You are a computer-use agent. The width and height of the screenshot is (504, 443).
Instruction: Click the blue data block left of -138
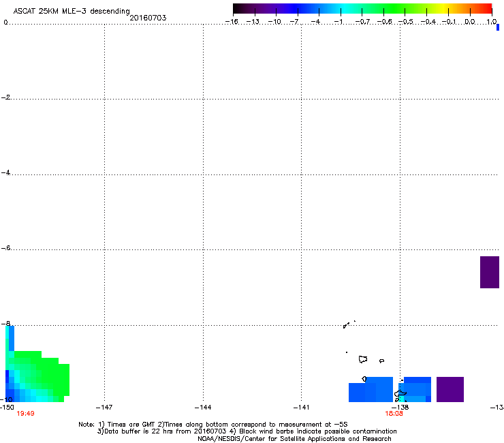(x=371, y=390)
